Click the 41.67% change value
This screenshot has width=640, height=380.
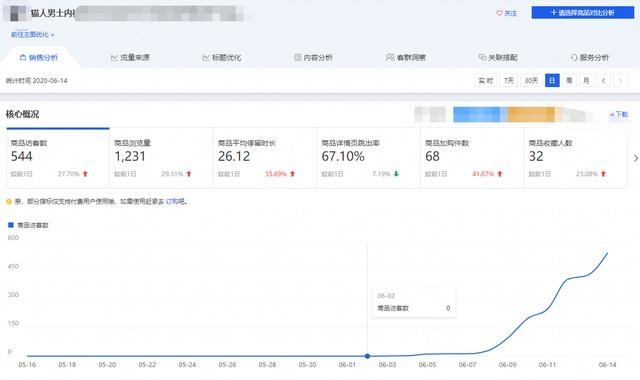[483, 174]
